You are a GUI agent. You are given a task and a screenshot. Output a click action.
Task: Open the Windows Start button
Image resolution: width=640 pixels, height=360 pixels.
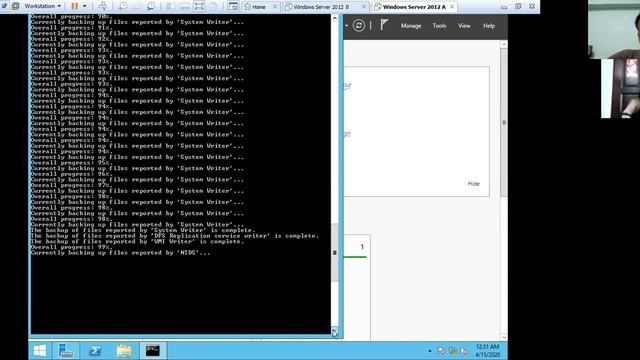40,351
